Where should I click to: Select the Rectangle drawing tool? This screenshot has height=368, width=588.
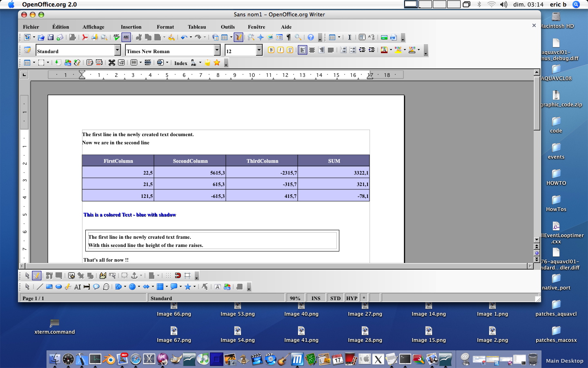[x=49, y=287]
